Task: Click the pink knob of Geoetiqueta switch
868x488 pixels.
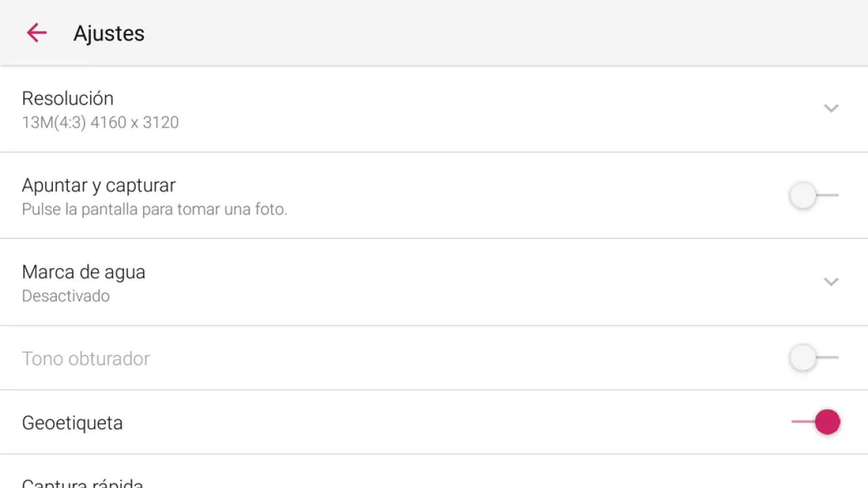Action: point(827,422)
